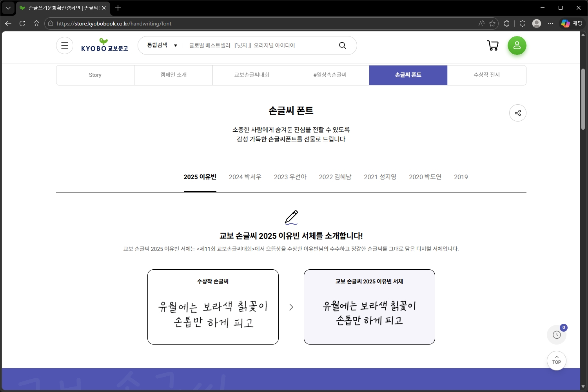Viewport: 588px width, 392px height.
Task: Open the green user account button
Action: (x=517, y=45)
